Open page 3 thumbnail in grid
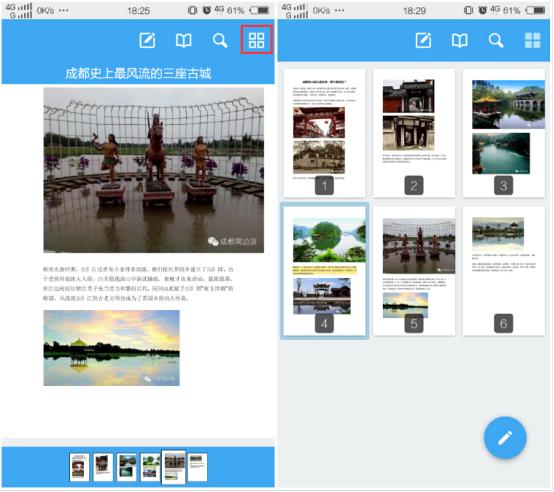554x492 pixels. (503, 133)
